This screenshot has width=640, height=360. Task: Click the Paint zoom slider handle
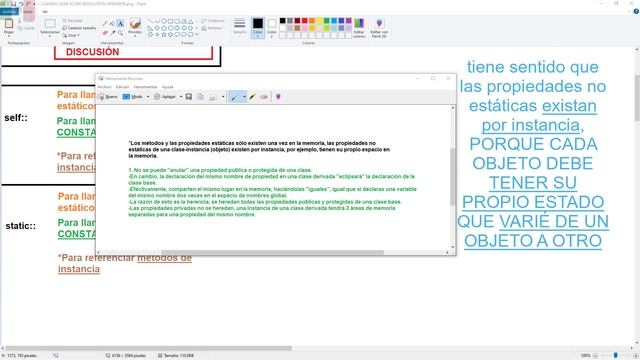(x=616, y=356)
